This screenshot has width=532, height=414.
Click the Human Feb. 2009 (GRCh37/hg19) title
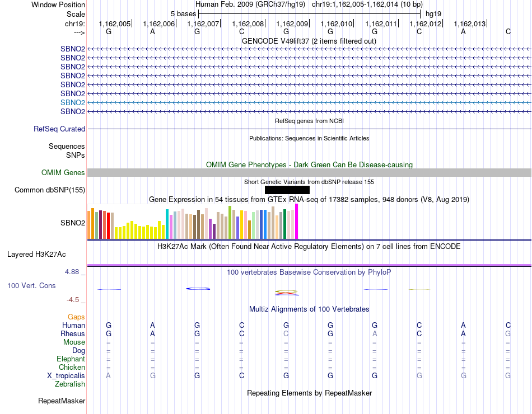(250, 4)
